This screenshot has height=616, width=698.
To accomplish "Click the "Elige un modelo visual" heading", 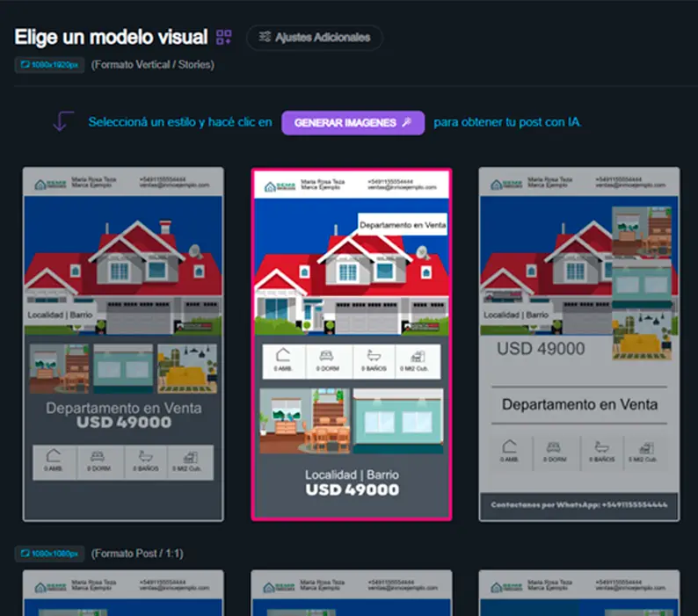I will tap(111, 37).
